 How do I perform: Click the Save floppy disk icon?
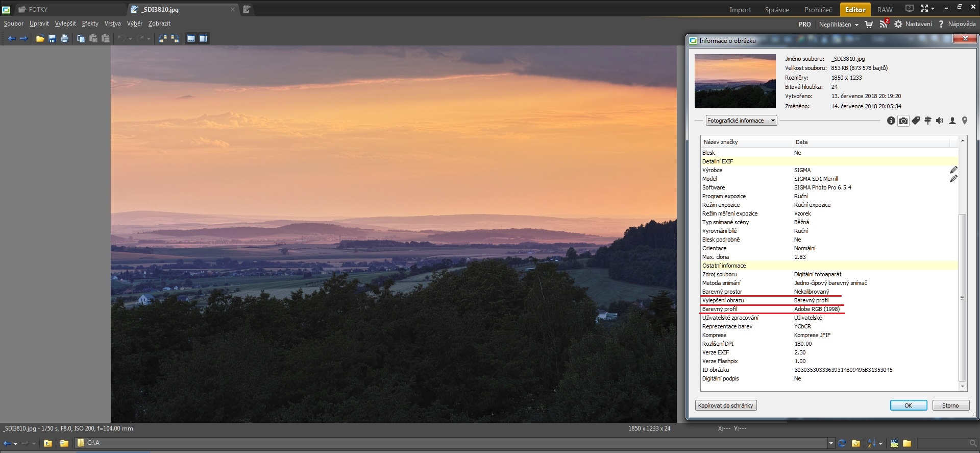click(x=52, y=38)
